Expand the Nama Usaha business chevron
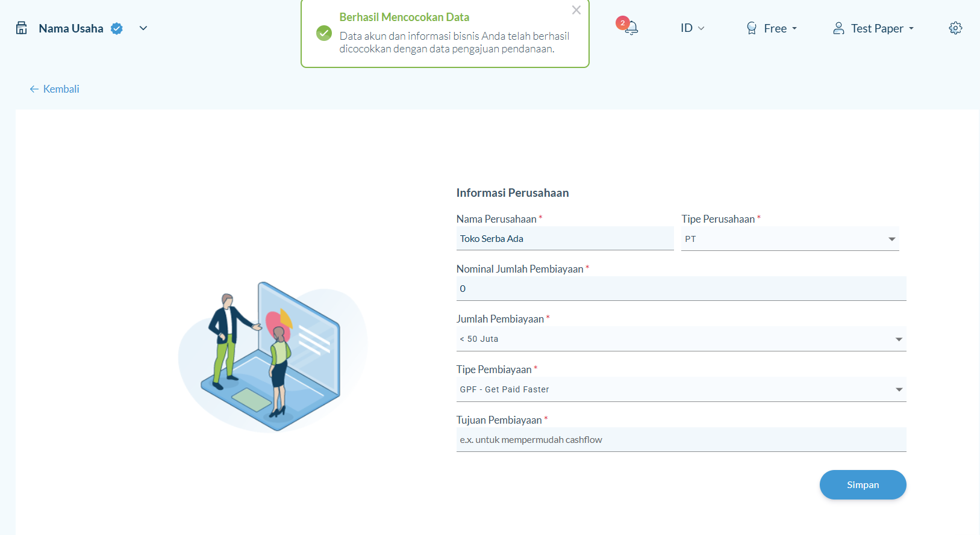 pos(143,28)
